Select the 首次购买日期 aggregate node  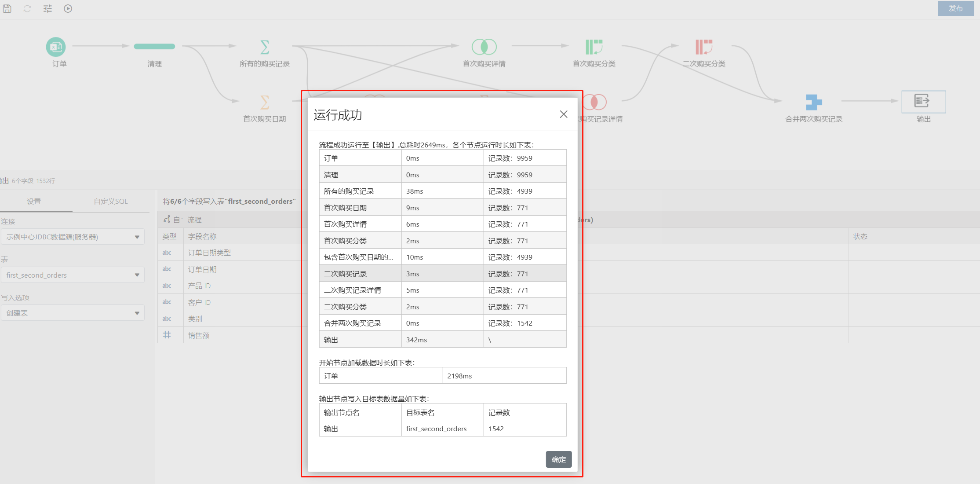point(264,102)
